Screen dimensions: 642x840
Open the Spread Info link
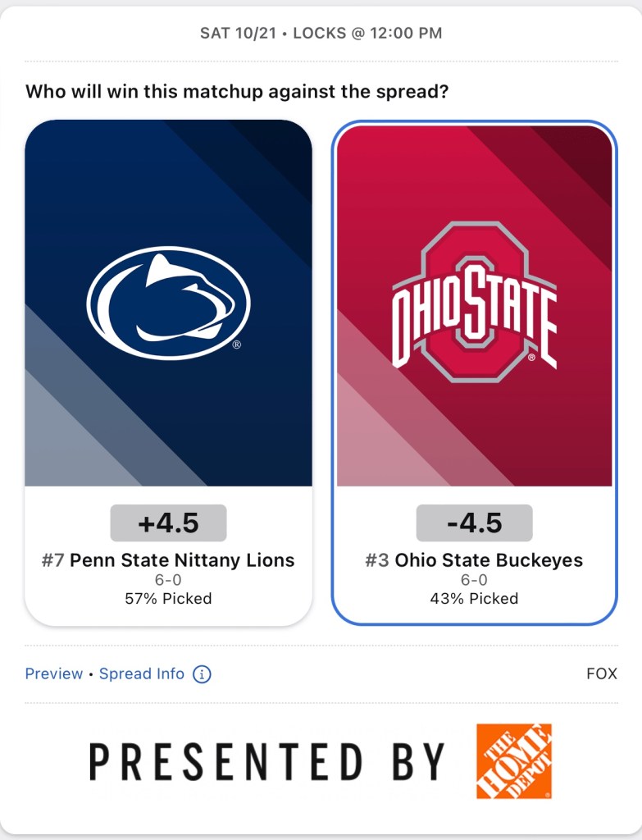click(142, 674)
